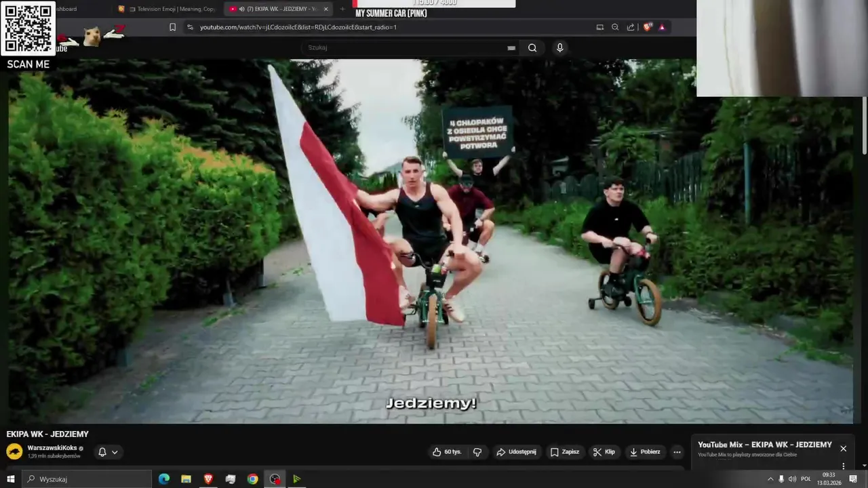Open WarszawskiKoks channel avatar
This screenshot has width=868, height=488.
click(x=14, y=451)
